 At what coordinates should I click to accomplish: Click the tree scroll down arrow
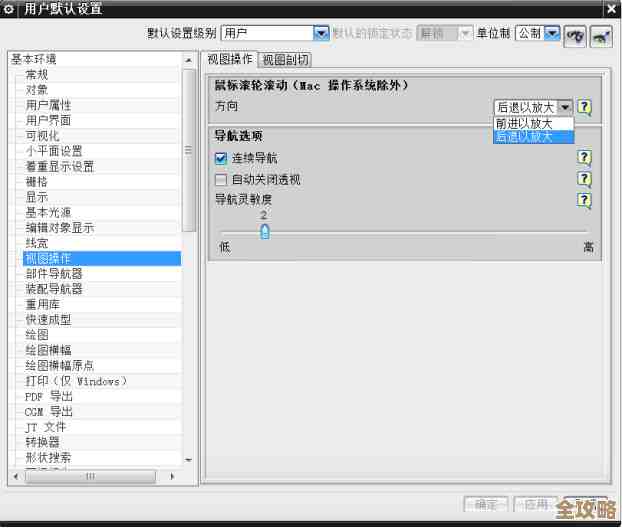[x=188, y=459]
